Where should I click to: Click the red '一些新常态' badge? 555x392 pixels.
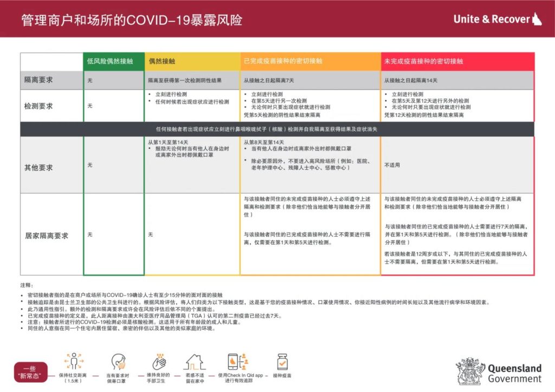coord(30,372)
